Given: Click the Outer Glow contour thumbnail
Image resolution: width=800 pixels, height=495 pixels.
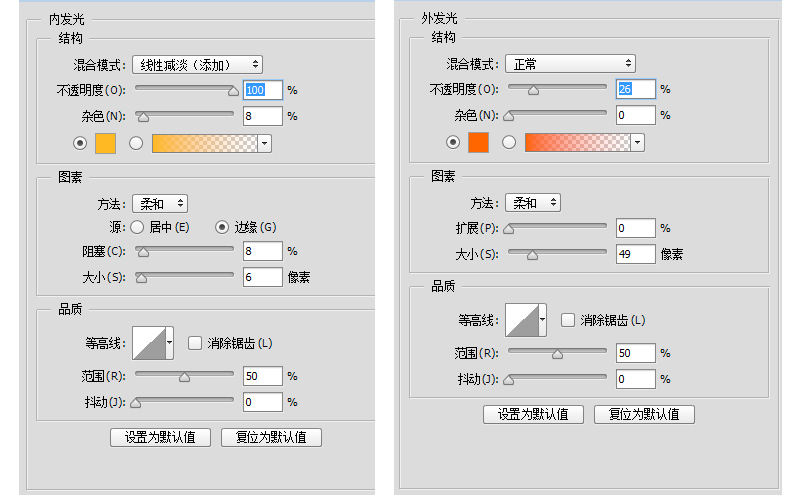Looking at the screenshot, I should (522, 320).
